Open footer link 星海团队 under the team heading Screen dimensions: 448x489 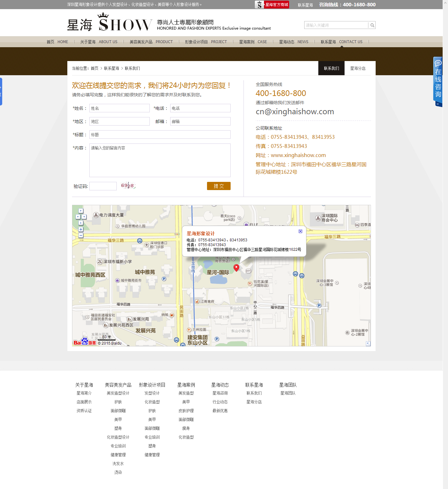[x=288, y=393]
